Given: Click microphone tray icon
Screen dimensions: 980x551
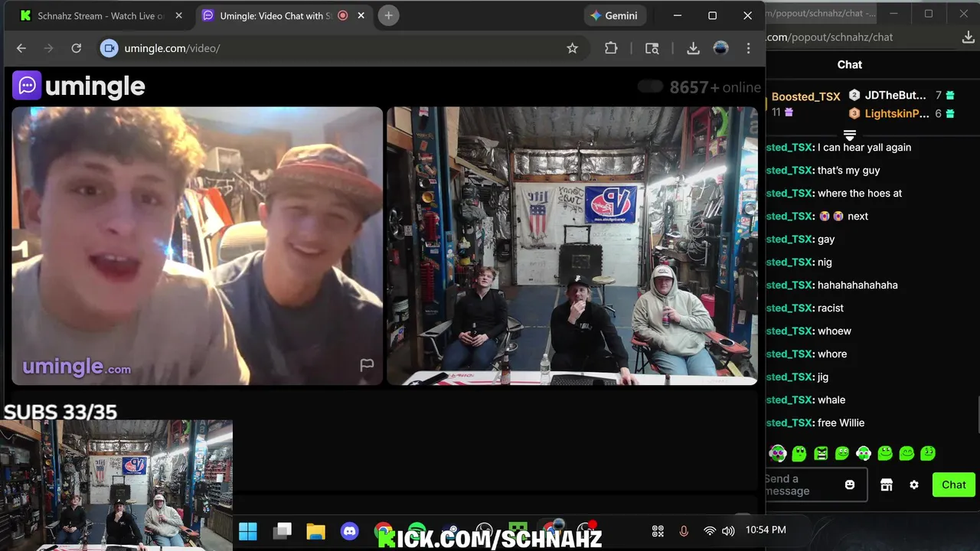Looking at the screenshot, I should point(684,530).
